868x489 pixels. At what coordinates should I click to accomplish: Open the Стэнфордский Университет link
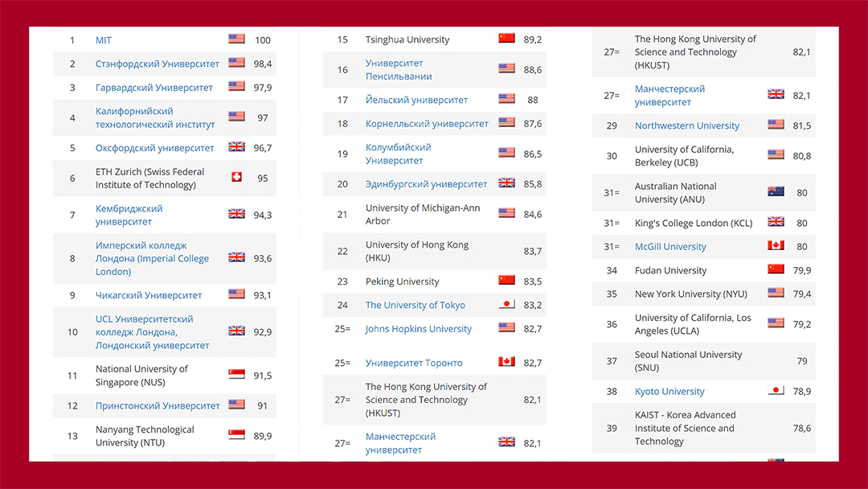(x=158, y=64)
